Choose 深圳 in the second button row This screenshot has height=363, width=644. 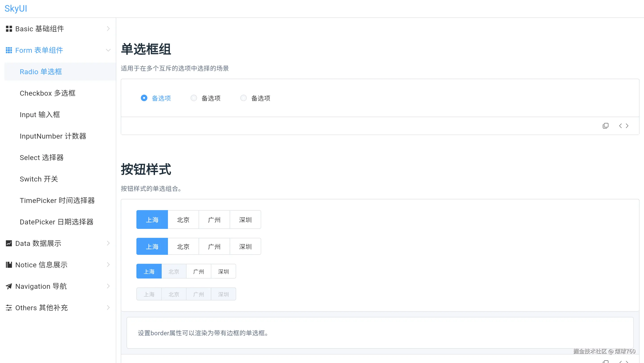click(x=245, y=247)
